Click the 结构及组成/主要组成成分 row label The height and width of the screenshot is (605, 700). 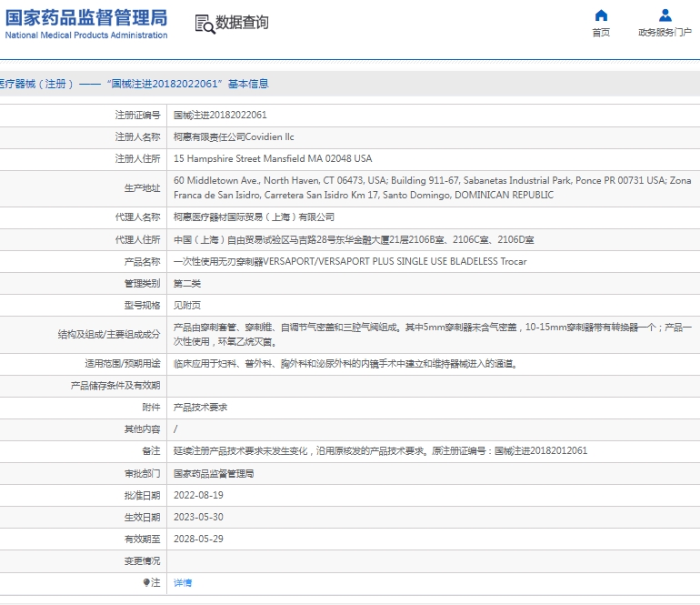[109, 335]
